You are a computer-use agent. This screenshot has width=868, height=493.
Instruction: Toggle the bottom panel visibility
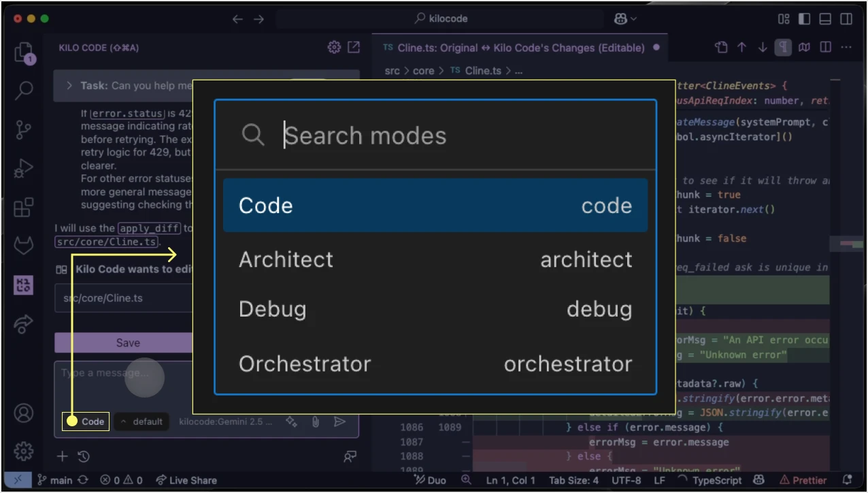(826, 19)
